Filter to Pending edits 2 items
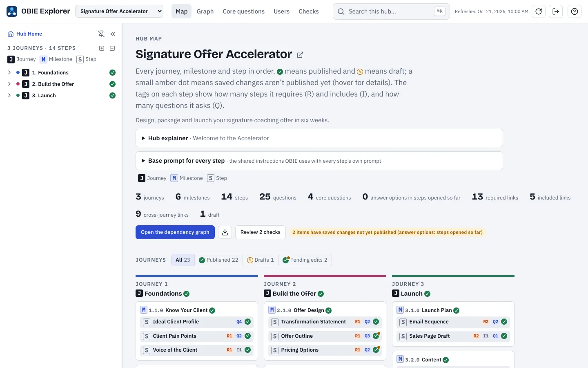The width and height of the screenshot is (588, 368). tap(305, 260)
